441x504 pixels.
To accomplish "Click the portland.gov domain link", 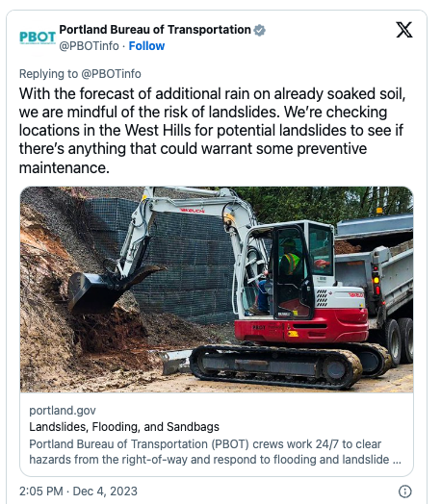I will (63, 411).
